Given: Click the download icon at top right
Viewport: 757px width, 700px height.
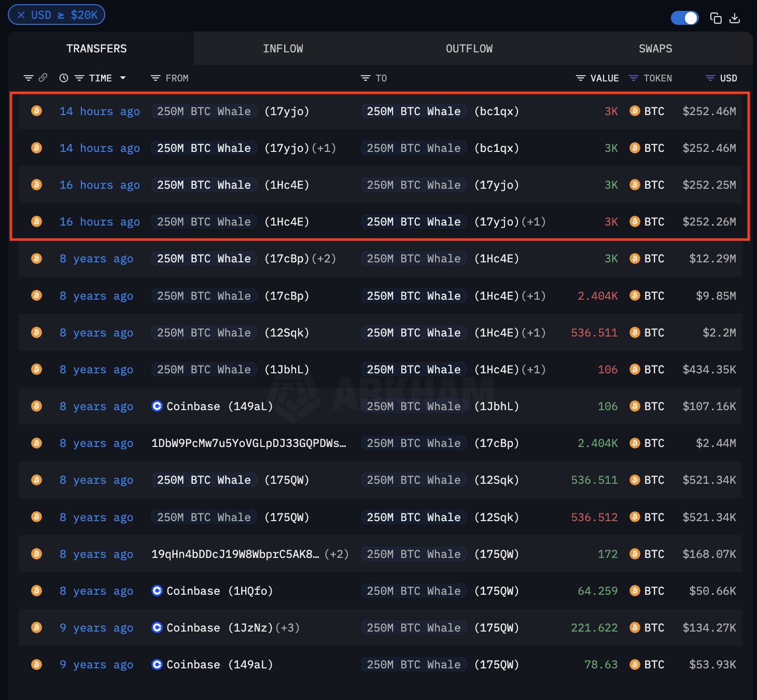Looking at the screenshot, I should (735, 18).
